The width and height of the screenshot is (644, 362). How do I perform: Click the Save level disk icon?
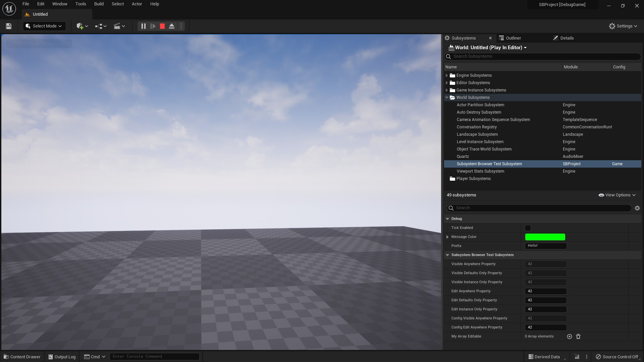tap(9, 26)
